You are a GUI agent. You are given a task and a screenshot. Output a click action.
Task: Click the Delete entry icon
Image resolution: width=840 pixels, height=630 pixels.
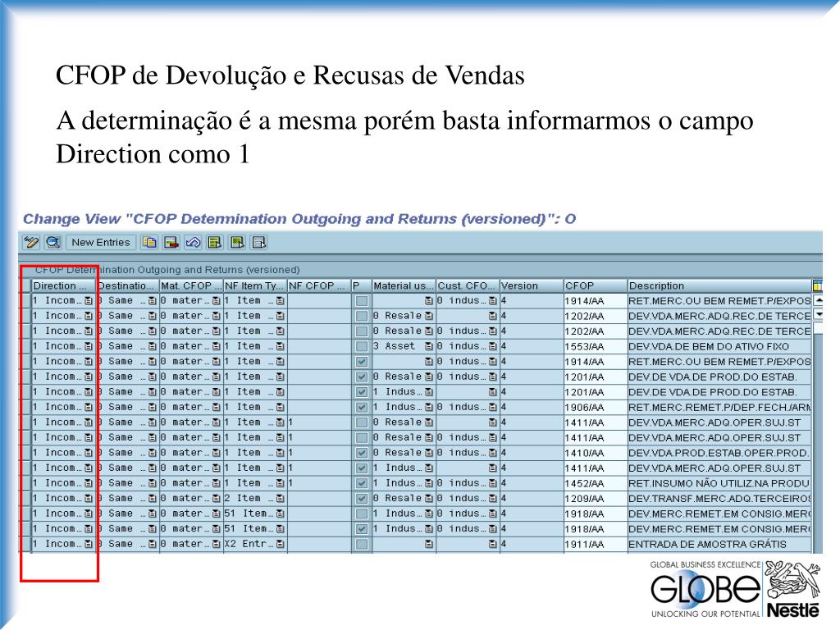click(171, 243)
